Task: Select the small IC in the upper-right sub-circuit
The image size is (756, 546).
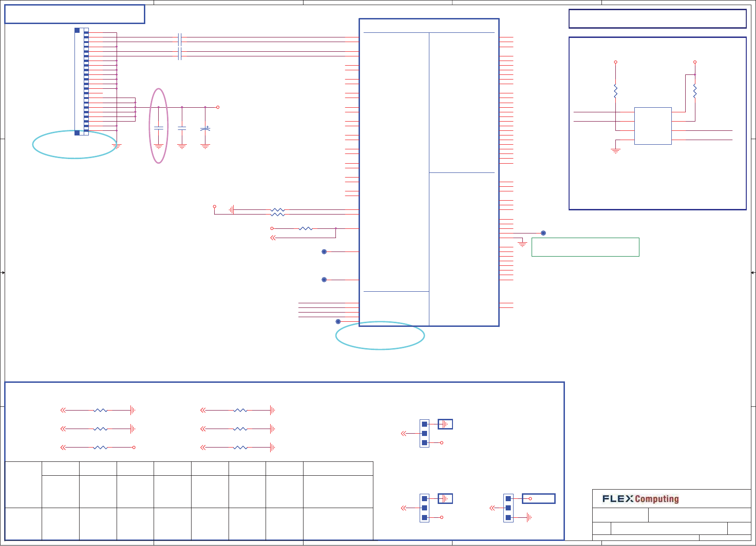Action: [x=653, y=126]
